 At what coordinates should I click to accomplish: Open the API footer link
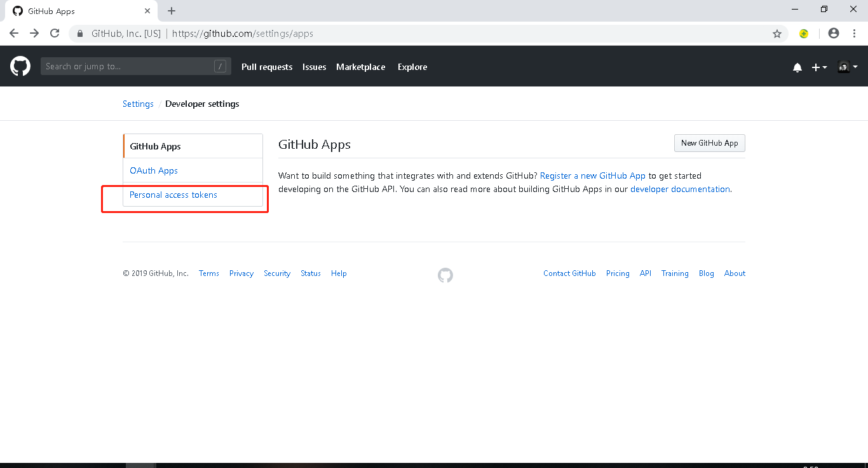[x=646, y=273]
